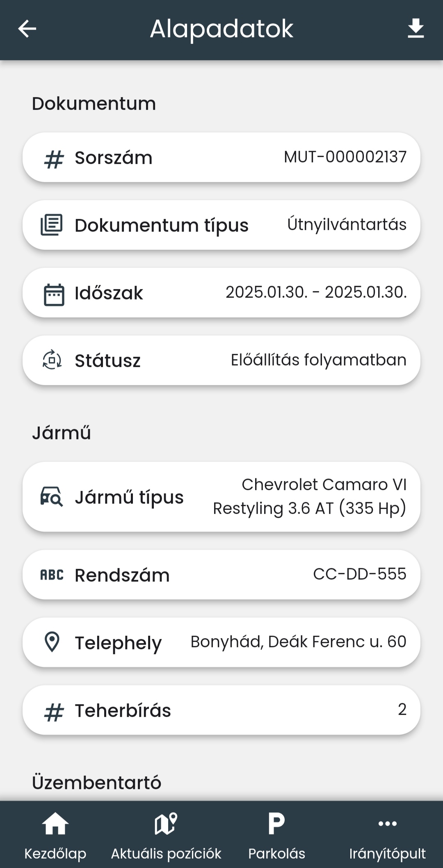443x868 pixels.
Task: Tap the Előállítás folyamatban status value
Action: [318, 360]
